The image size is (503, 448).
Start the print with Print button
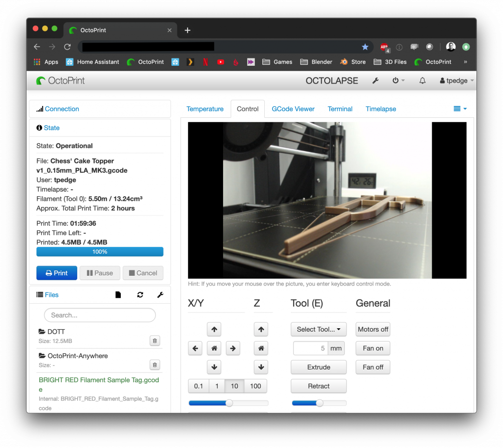click(x=57, y=273)
